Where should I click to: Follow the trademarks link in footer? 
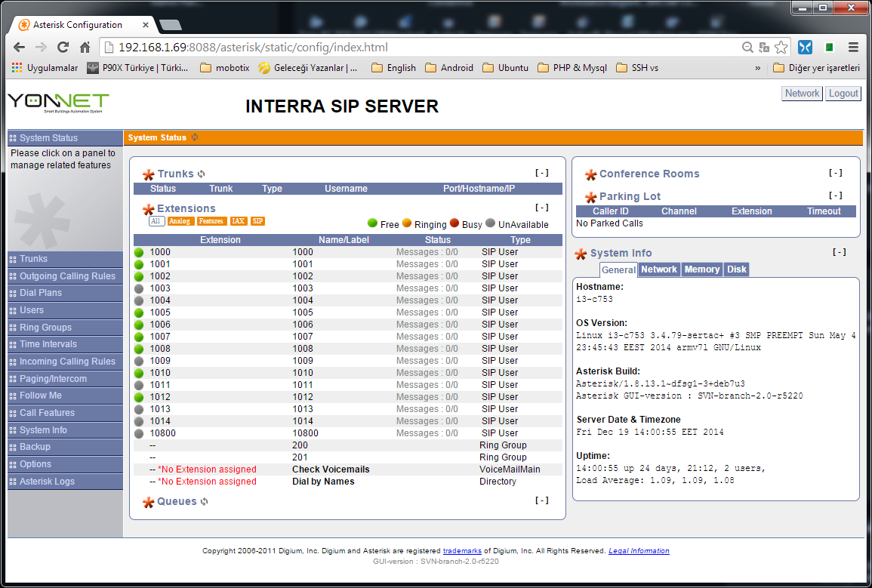tap(462, 551)
